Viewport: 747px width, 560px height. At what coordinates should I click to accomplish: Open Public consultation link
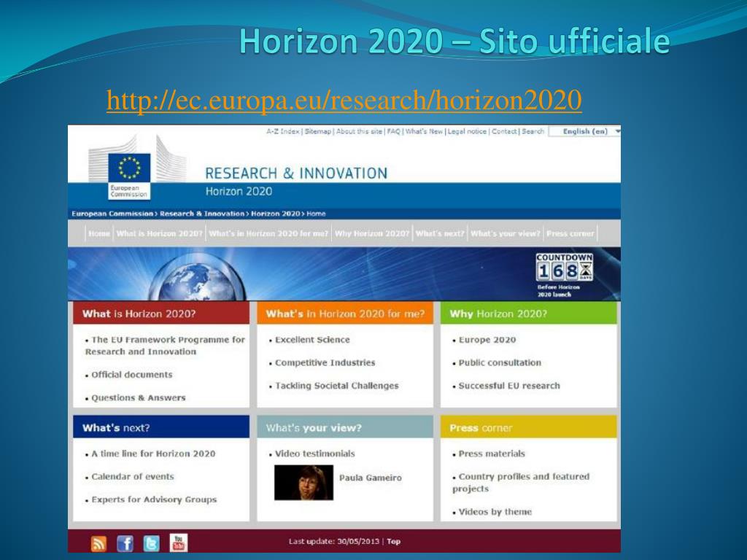click(x=500, y=362)
